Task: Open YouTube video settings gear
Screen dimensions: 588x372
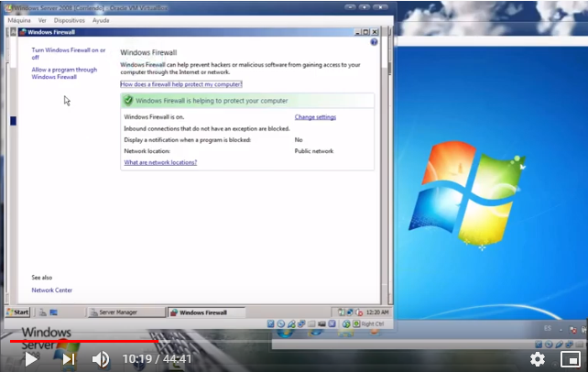Action: tap(538, 359)
